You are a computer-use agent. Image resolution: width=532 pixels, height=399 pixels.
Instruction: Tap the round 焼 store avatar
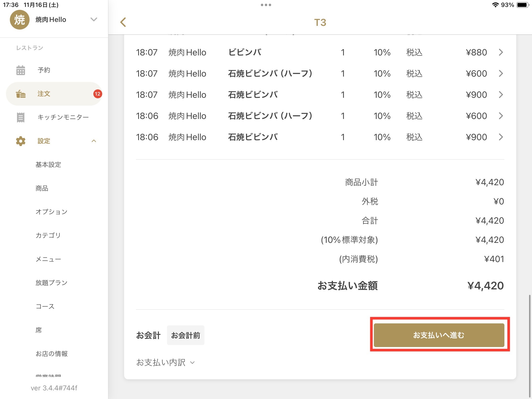19,20
